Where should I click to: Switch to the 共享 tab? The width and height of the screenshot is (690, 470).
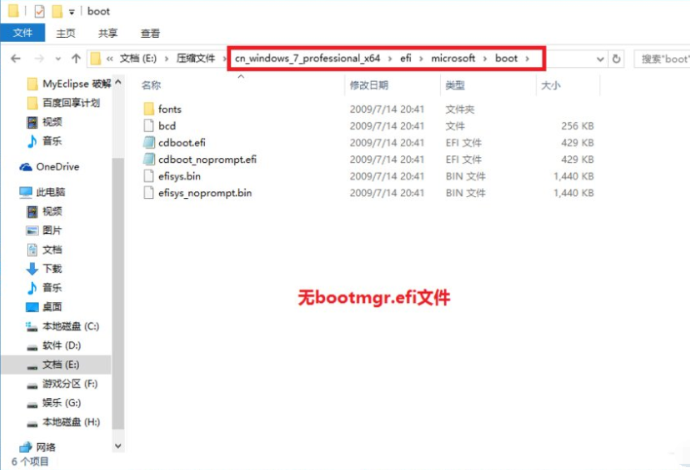pos(108,33)
